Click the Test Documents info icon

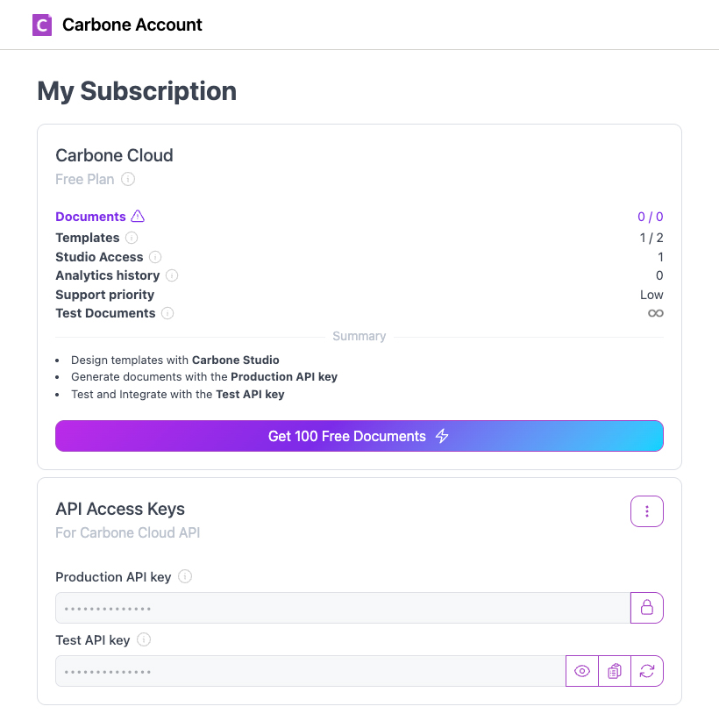point(167,313)
